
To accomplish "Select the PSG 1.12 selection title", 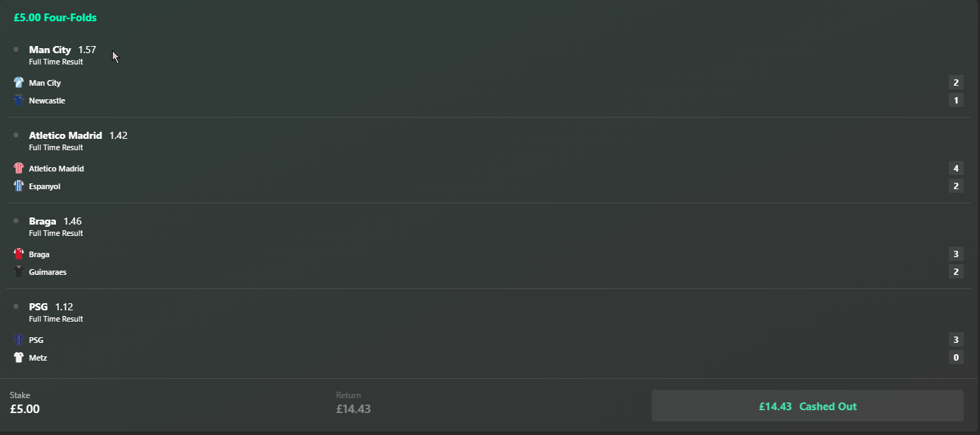I will 50,307.
